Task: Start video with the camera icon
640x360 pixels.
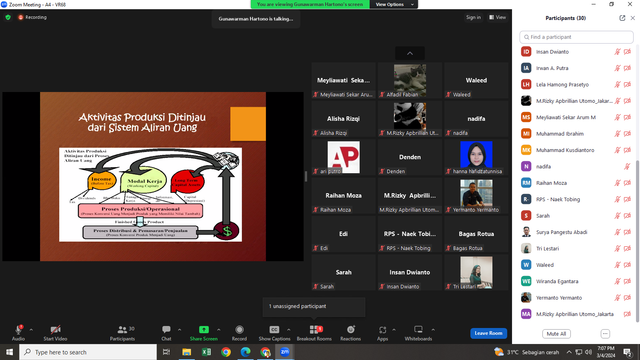Action: (x=55, y=330)
